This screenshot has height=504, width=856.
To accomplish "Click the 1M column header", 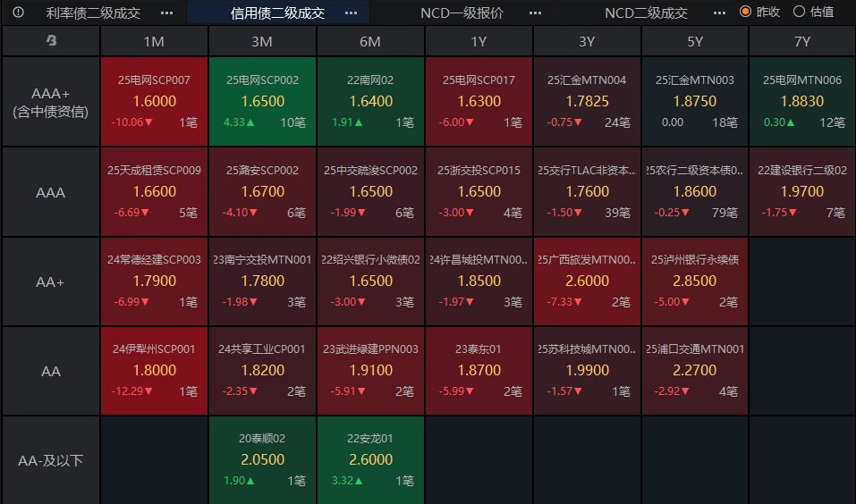I will click(x=154, y=41).
